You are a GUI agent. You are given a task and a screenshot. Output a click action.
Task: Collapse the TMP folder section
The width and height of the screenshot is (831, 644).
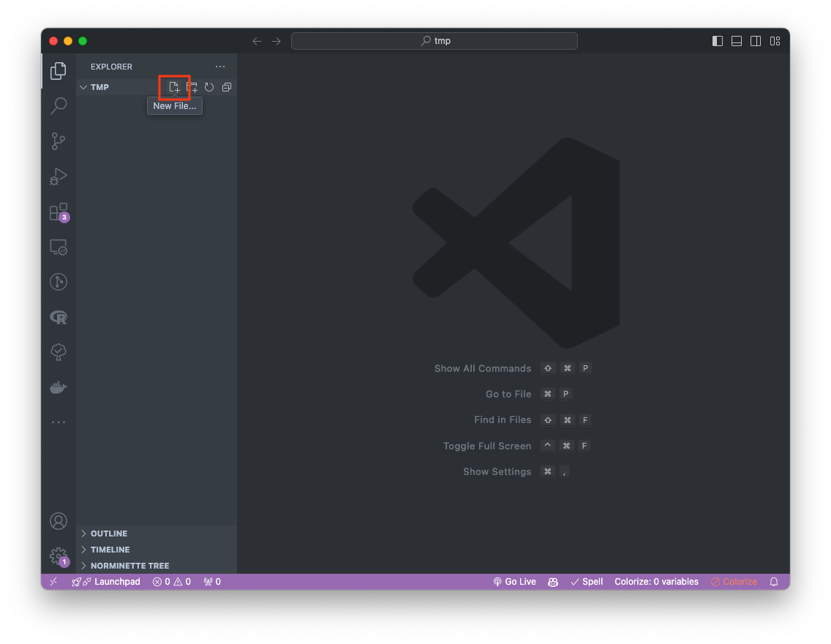tap(157, 87)
